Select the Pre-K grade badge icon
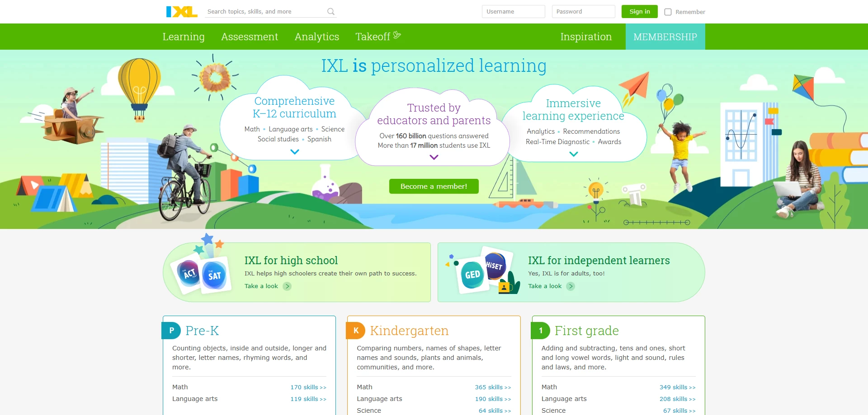This screenshot has width=868, height=415. coord(171,331)
